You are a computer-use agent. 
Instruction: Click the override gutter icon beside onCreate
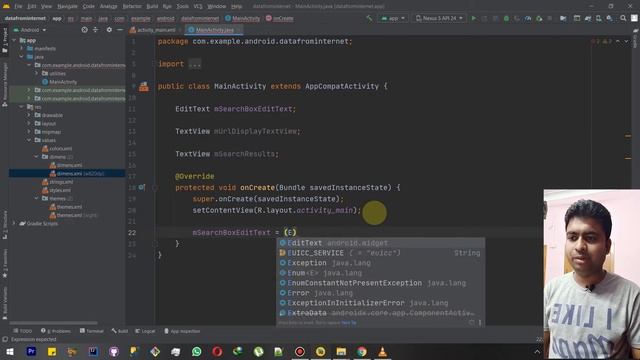pyautogui.click(x=142, y=187)
